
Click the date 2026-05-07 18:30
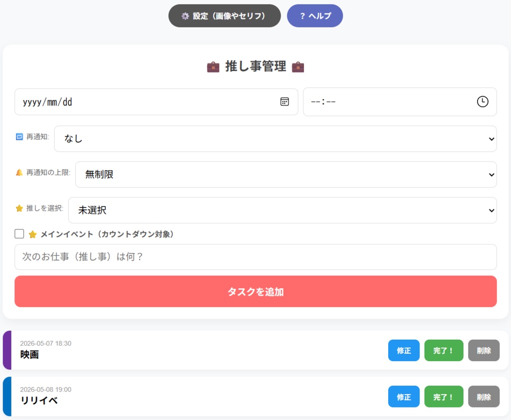pos(45,343)
